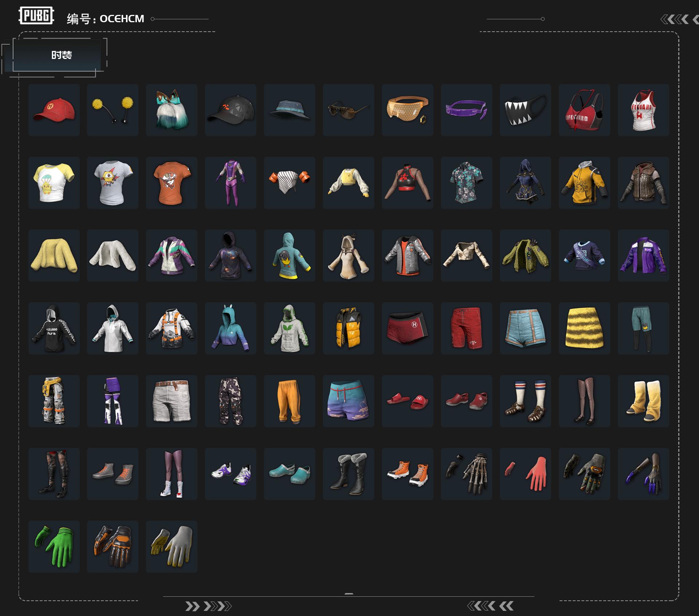
Task: Pick the black fur-trimmed boots
Action: pos(348,474)
